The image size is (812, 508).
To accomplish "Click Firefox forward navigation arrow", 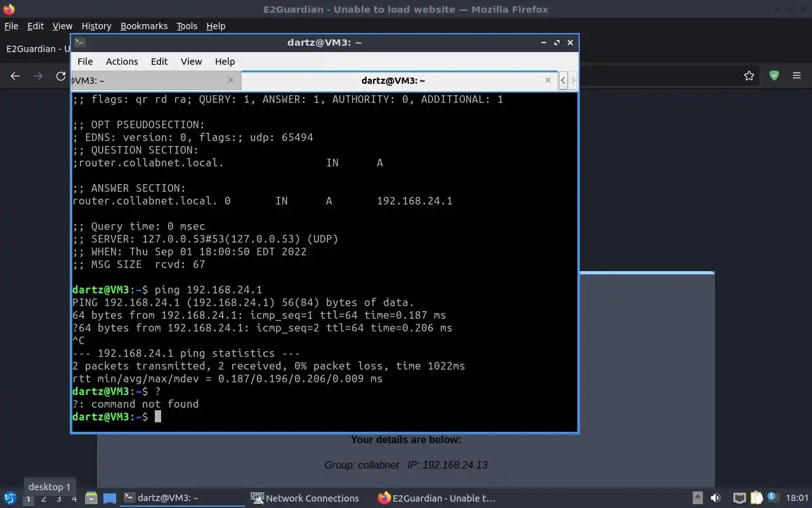I will (x=38, y=76).
